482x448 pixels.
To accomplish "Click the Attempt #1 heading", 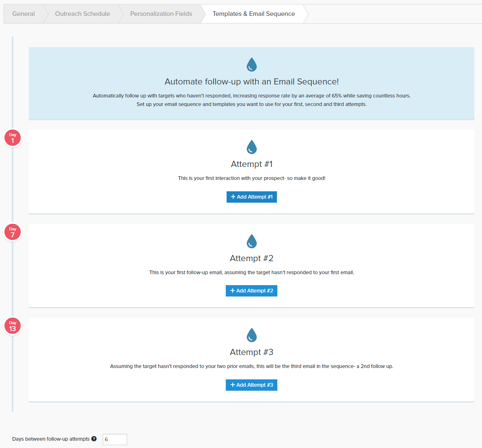I will [251, 164].
